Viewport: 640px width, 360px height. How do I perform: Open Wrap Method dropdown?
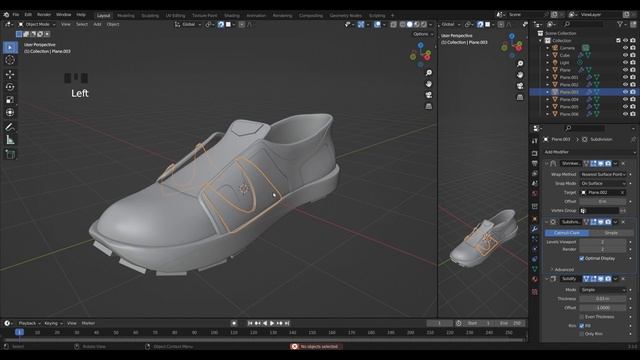[603, 174]
